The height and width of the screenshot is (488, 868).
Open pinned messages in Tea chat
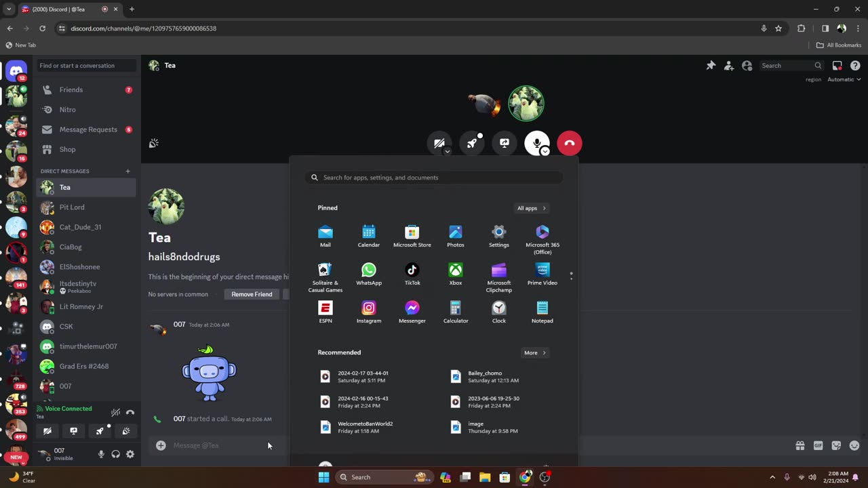point(711,66)
